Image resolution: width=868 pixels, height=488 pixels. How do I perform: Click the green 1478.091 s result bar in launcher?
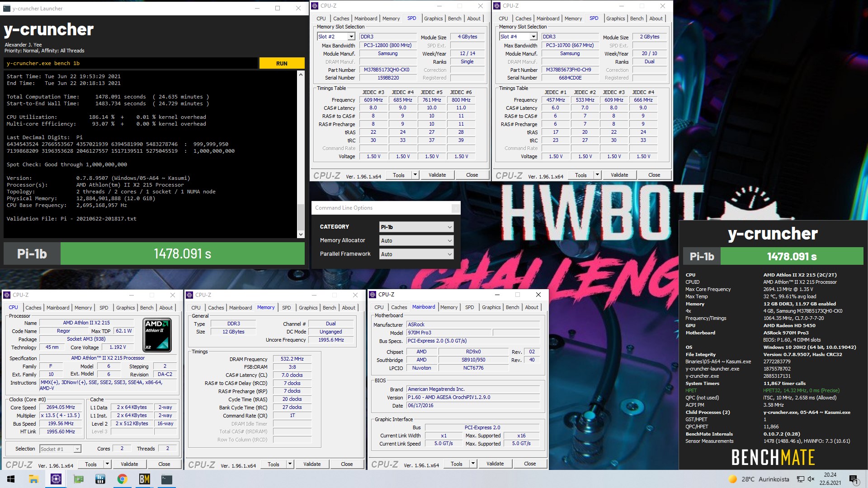pos(182,254)
